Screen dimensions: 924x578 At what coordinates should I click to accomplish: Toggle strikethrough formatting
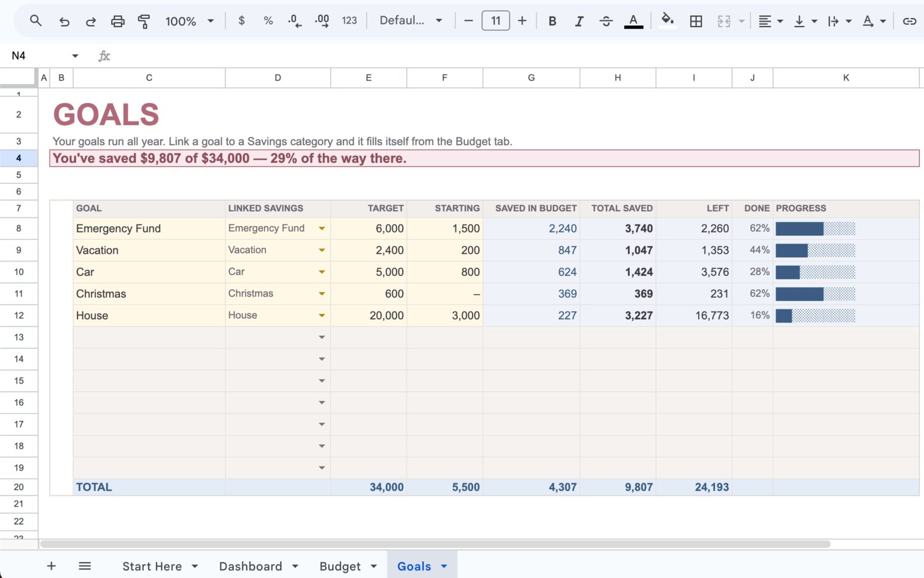[x=606, y=21]
